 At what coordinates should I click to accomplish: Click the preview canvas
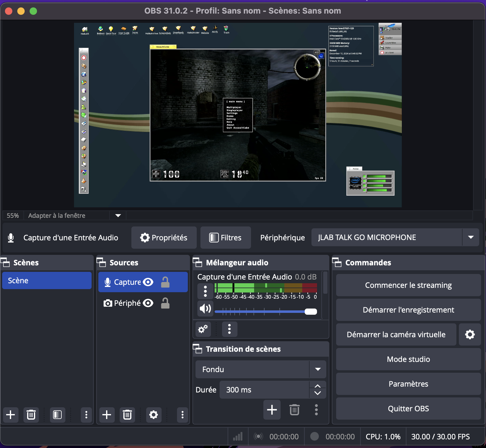[x=238, y=115]
